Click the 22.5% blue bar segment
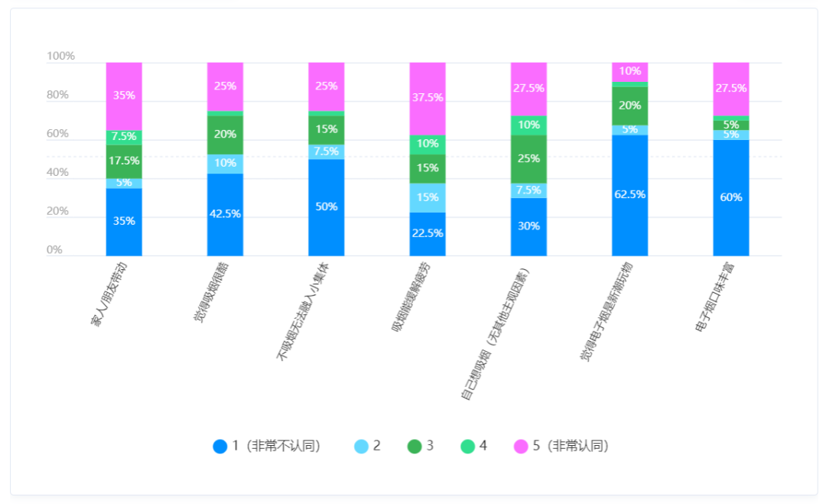 (x=428, y=233)
